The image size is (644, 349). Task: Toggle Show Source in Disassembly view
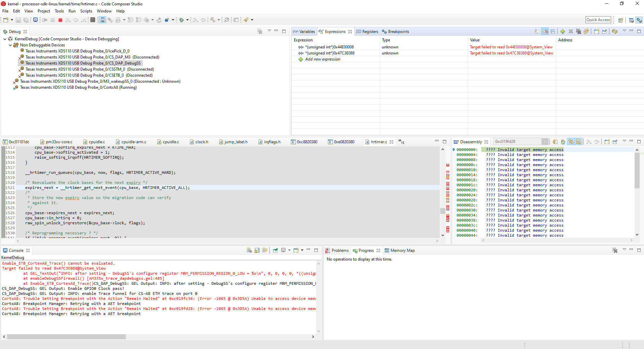point(579,142)
